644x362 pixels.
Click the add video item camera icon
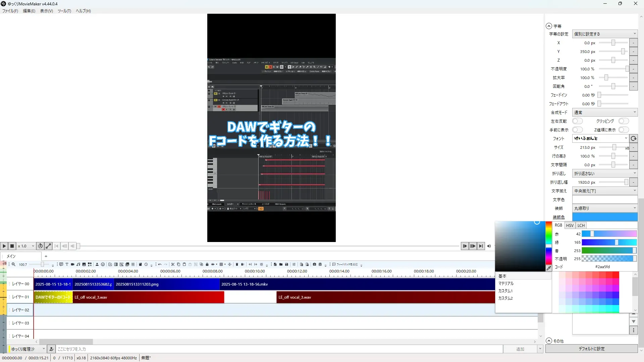click(x=72, y=264)
